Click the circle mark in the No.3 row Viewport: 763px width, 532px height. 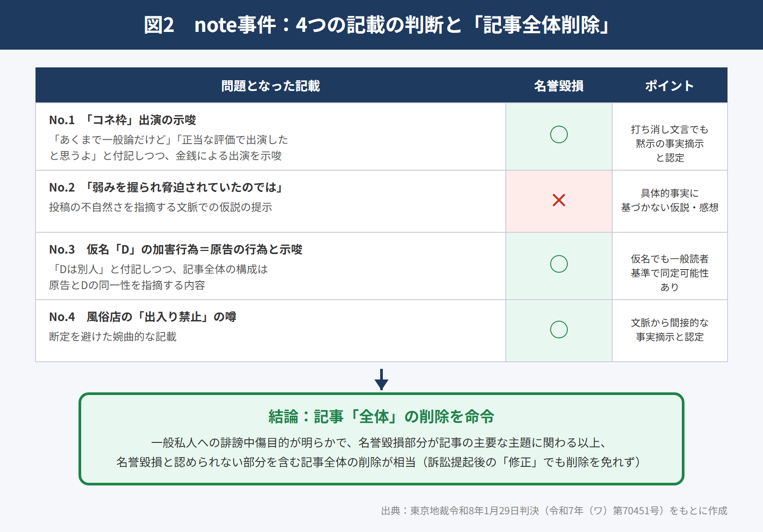(559, 264)
